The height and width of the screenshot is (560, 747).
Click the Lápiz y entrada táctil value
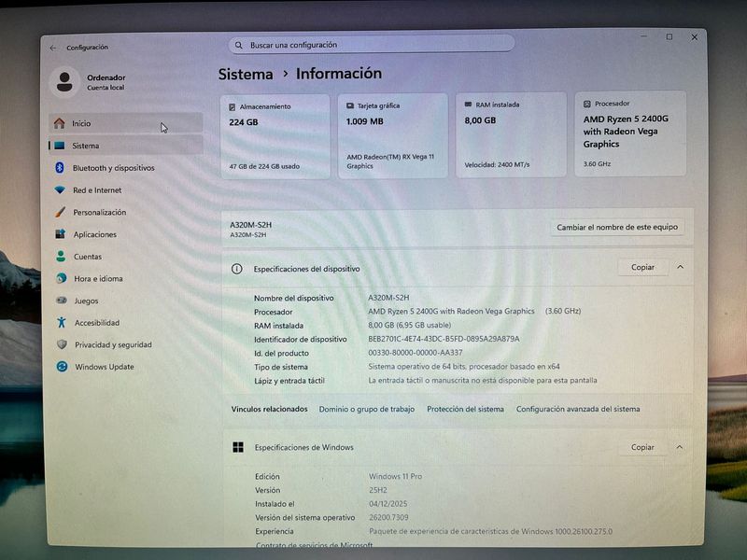pyautogui.click(x=482, y=381)
